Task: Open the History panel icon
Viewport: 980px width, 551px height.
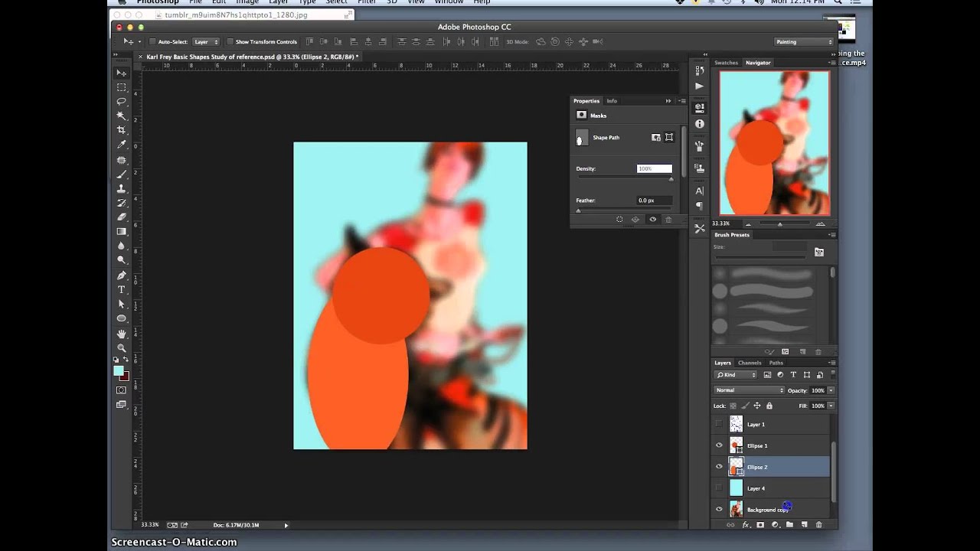Action: point(699,70)
